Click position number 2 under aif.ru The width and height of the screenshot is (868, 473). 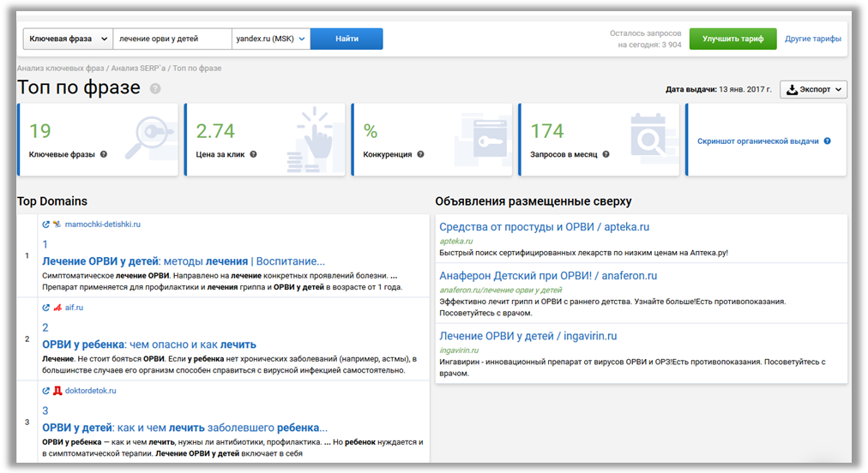pos(45,327)
